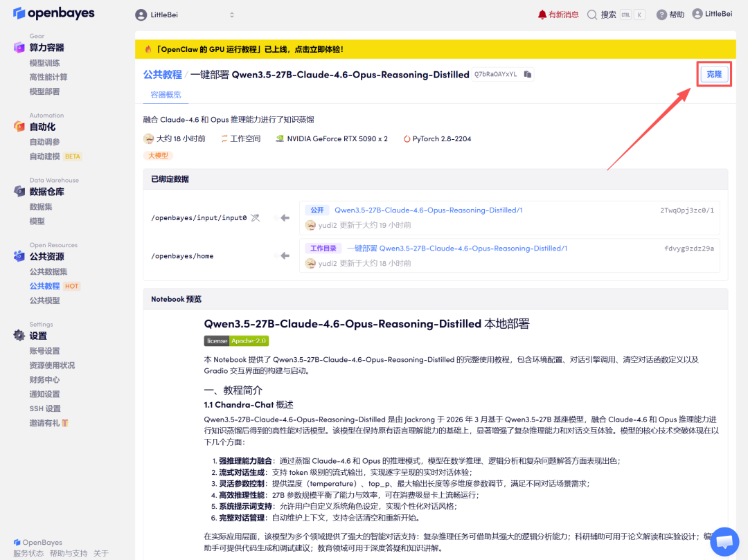Click the 工作空间 icon
Image resolution: width=748 pixels, height=560 pixels.
224,138
